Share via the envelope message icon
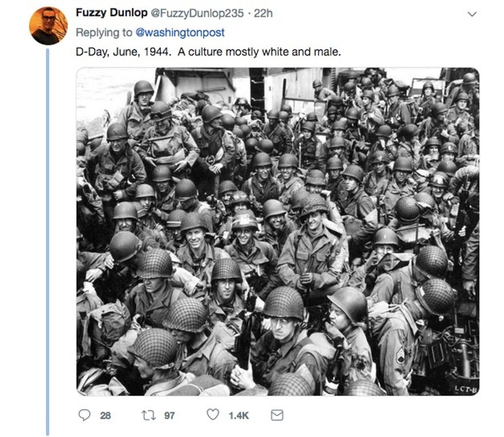Image resolution: width=504 pixels, height=437 pixels. coord(277,415)
